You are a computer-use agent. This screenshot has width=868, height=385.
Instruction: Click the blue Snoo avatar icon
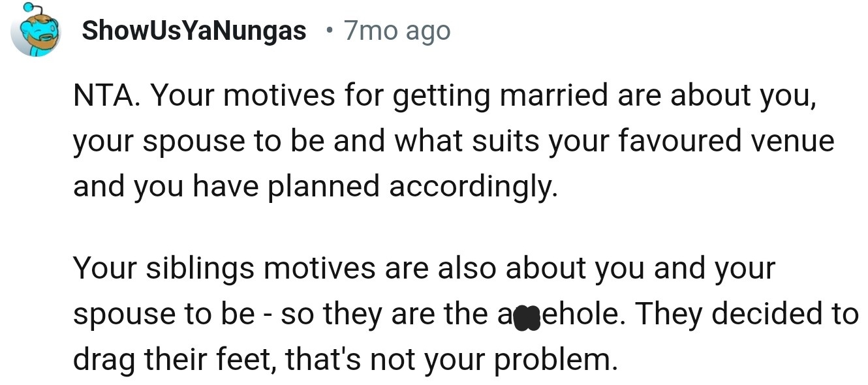pyautogui.click(x=36, y=30)
